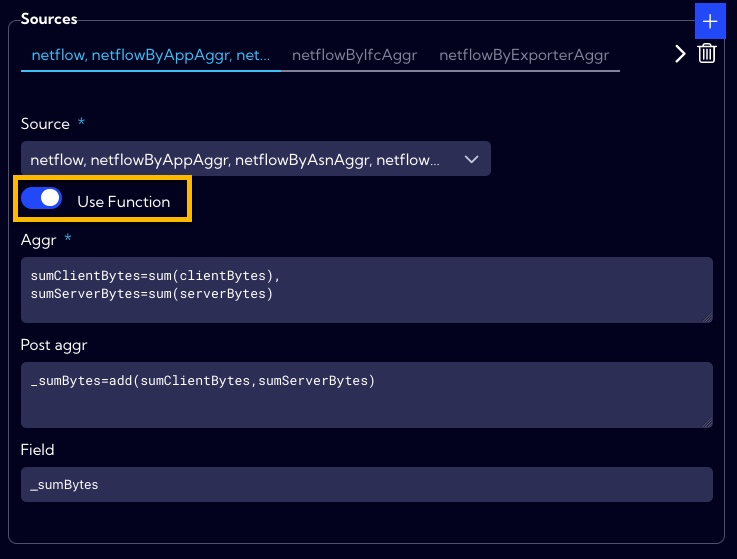Click the Field label
The width and height of the screenshot is (737, 559).
pyautogui.click(x=38, y=450)
